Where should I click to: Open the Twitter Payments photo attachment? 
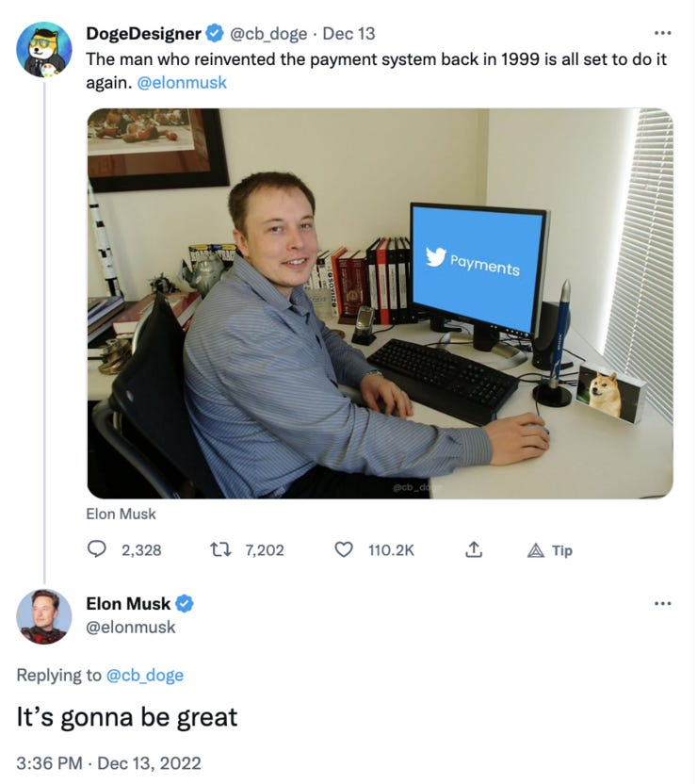point(380,303)
